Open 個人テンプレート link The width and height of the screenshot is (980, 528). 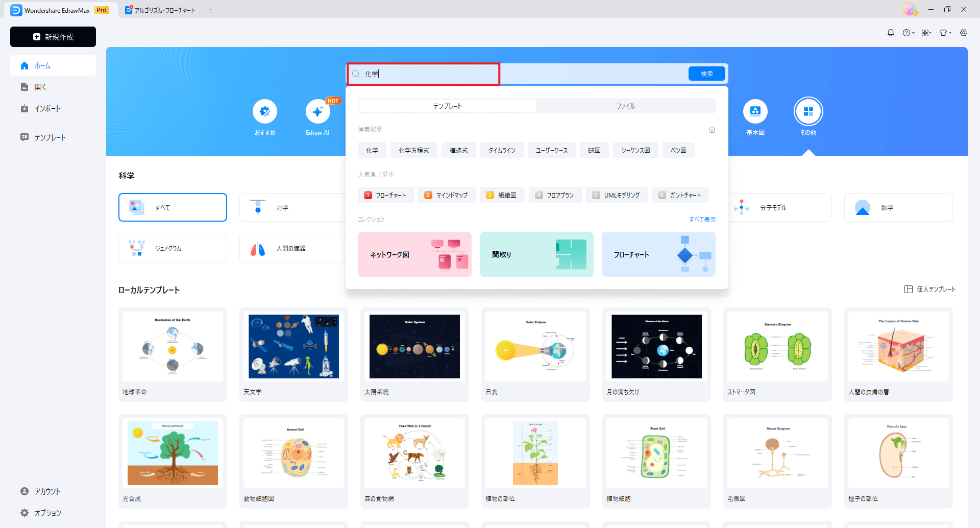[x=930, y=290]
